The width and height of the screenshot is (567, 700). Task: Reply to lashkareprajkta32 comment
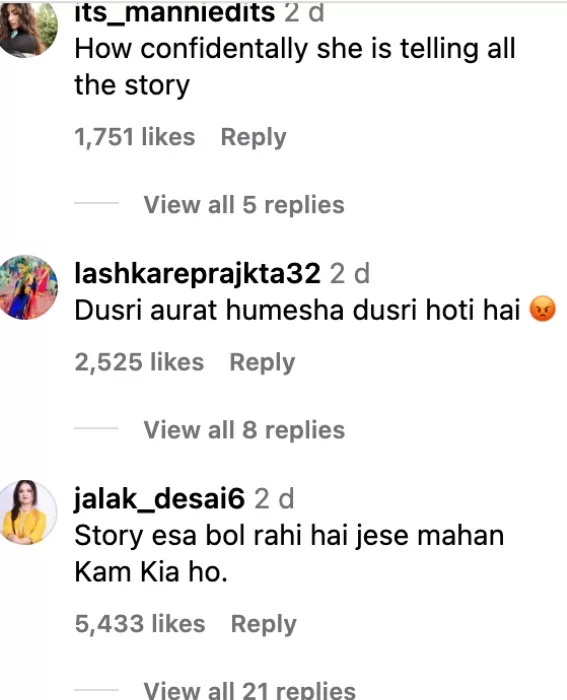click(x=262, y=362)
